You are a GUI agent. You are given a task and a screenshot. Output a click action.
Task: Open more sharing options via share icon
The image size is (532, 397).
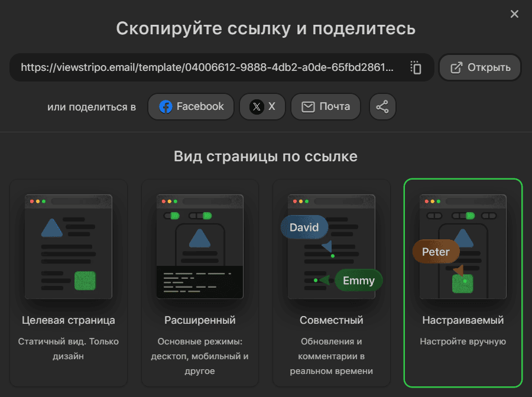tap(382, 106)
